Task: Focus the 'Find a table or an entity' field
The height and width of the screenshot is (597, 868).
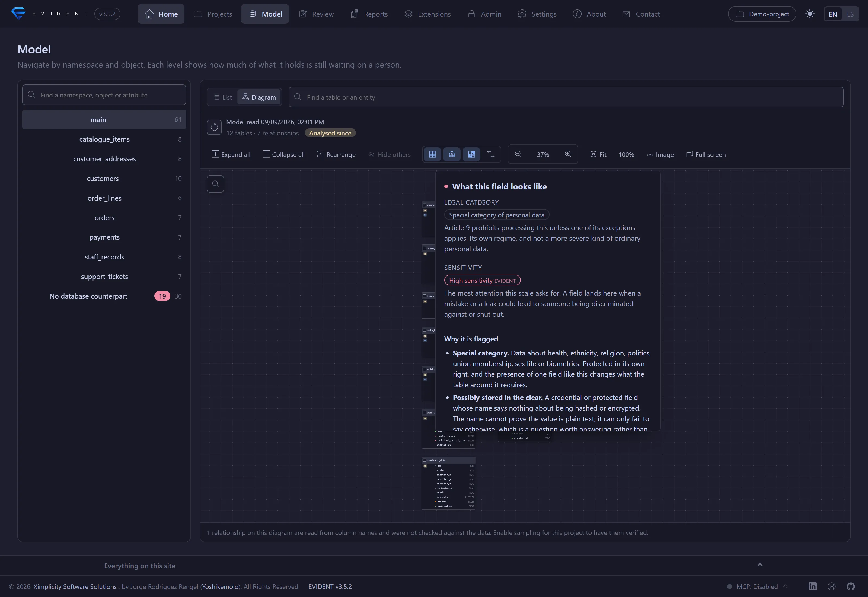Action: (566, 97)
